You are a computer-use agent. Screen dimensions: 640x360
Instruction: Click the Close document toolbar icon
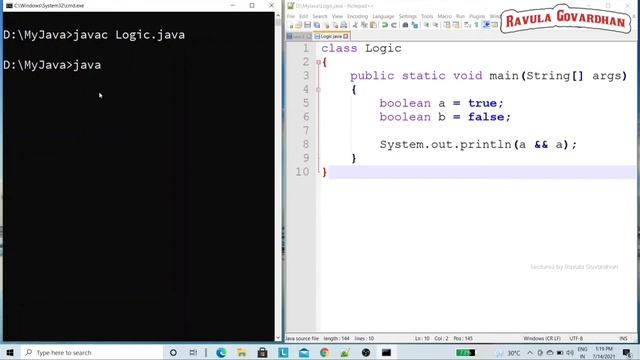(x=327, y=25)
